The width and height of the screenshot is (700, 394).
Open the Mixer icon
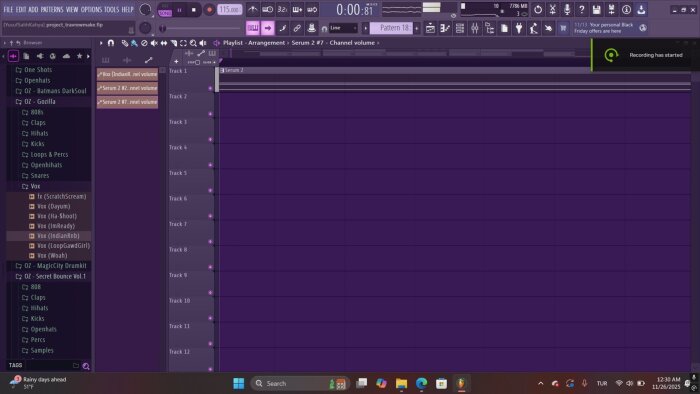pos(475,28)
